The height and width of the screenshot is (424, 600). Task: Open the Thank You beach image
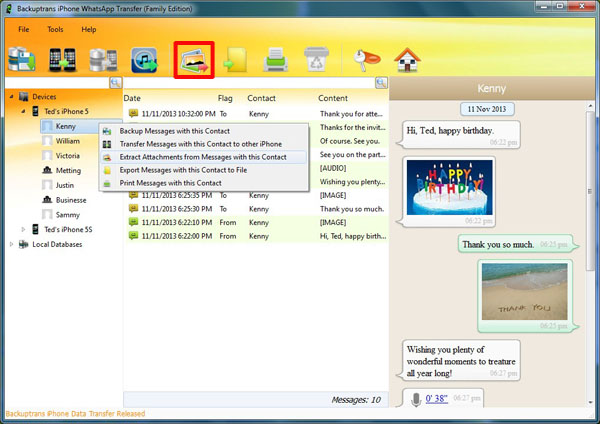[525, 292]
